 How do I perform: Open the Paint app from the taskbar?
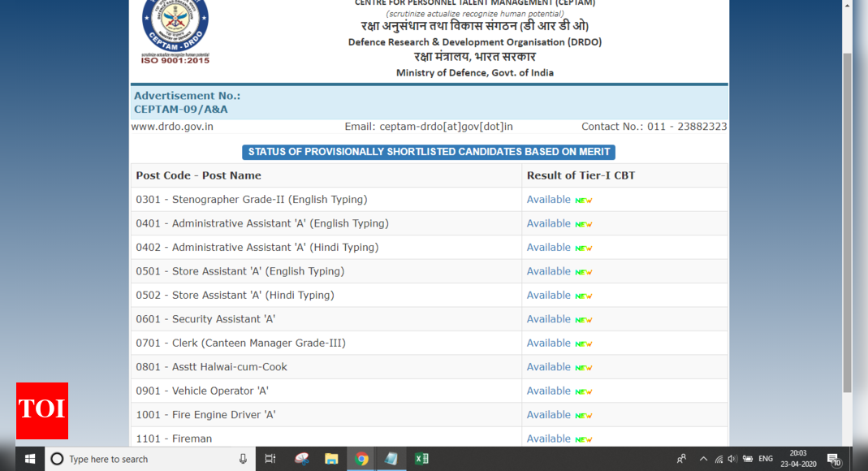pos(301,459)
